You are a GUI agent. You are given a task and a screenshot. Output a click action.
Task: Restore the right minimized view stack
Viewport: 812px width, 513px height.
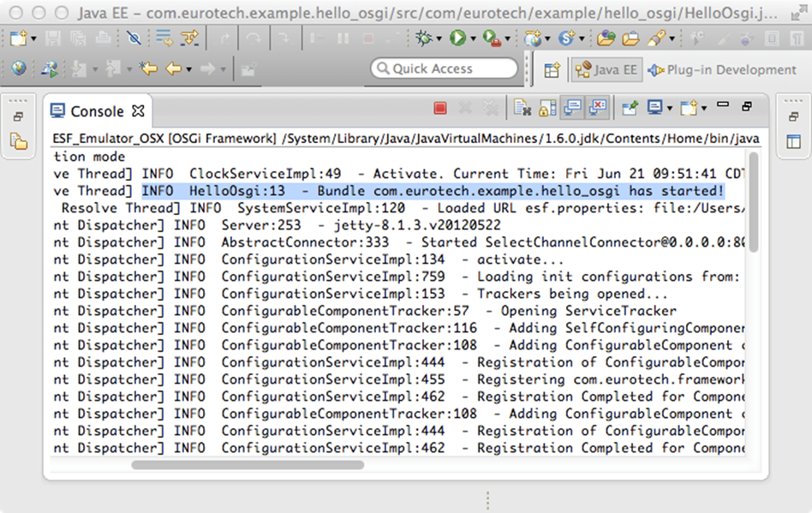pyautogui.click(x=793, y=117)
